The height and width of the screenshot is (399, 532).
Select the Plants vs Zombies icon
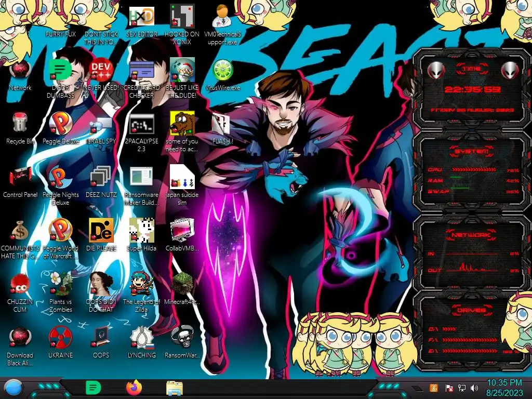tap(60, 293)
